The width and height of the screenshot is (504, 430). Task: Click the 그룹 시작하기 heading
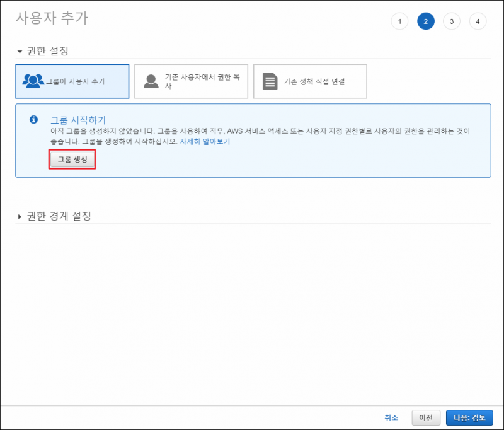pos(78,120)
